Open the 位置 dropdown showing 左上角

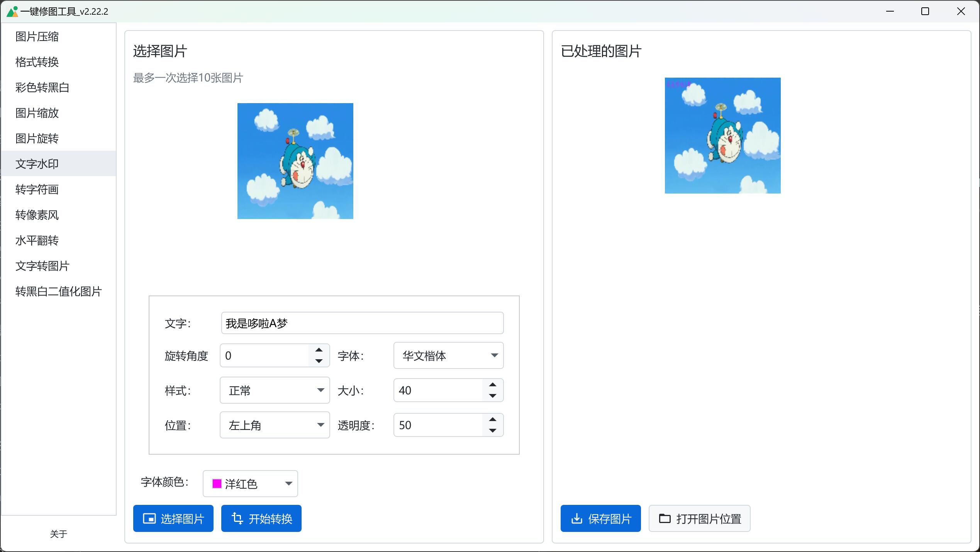click(x=275, y=425)
